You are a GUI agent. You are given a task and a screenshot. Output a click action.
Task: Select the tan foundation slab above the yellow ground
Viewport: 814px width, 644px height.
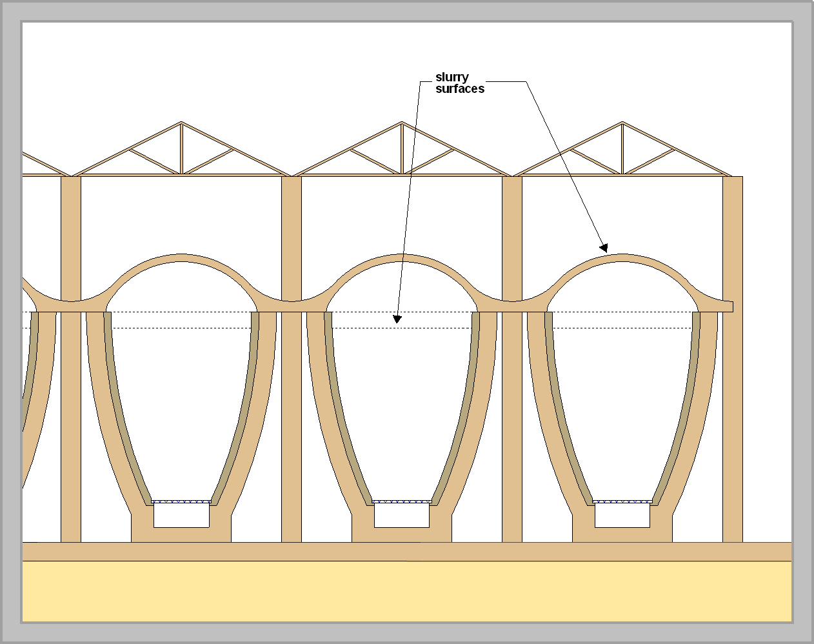(x=406, y=552)
